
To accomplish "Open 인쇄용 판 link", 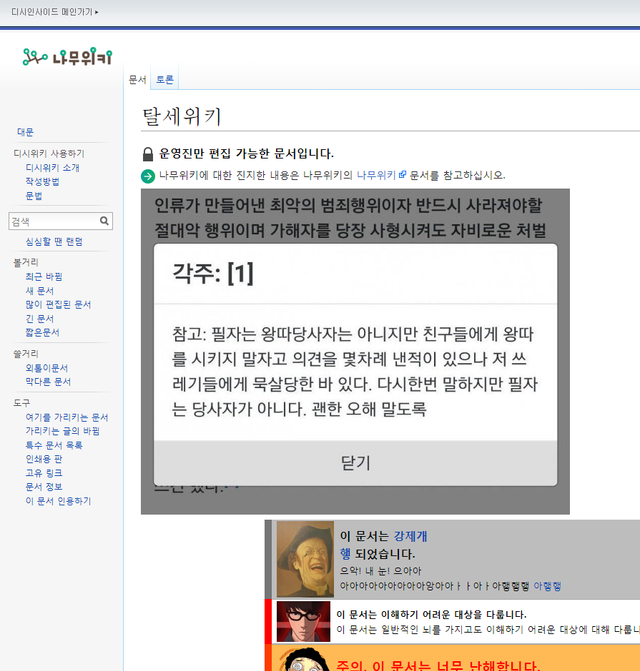I will [x=44, y=459].
